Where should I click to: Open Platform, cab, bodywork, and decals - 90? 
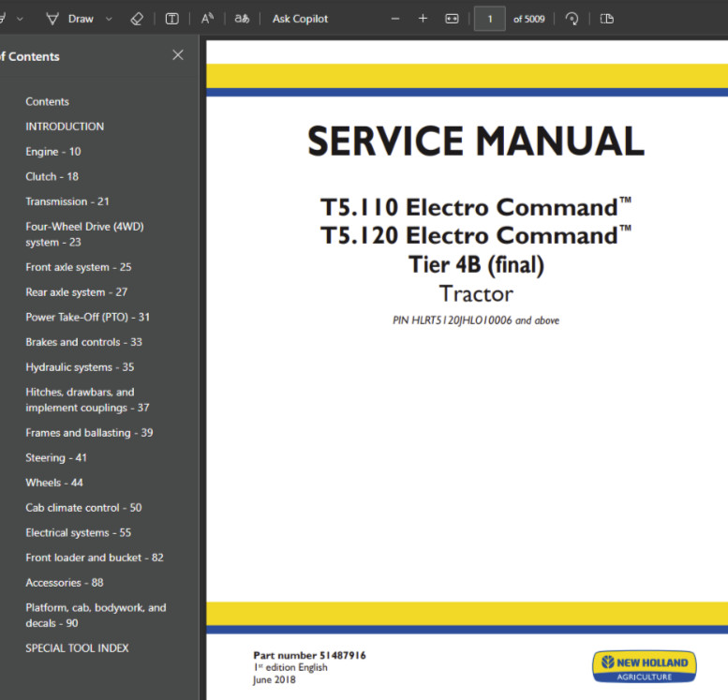[x=96, y=616]
